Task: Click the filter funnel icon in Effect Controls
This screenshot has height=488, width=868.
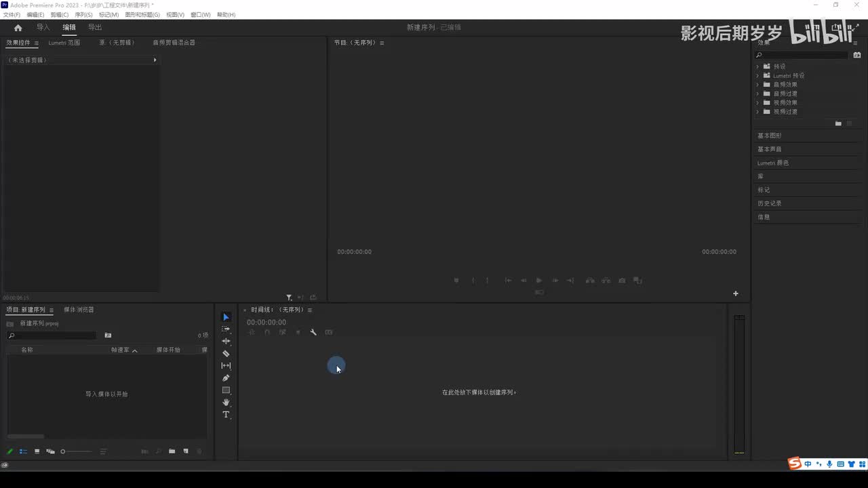Action: pos(289,298)
